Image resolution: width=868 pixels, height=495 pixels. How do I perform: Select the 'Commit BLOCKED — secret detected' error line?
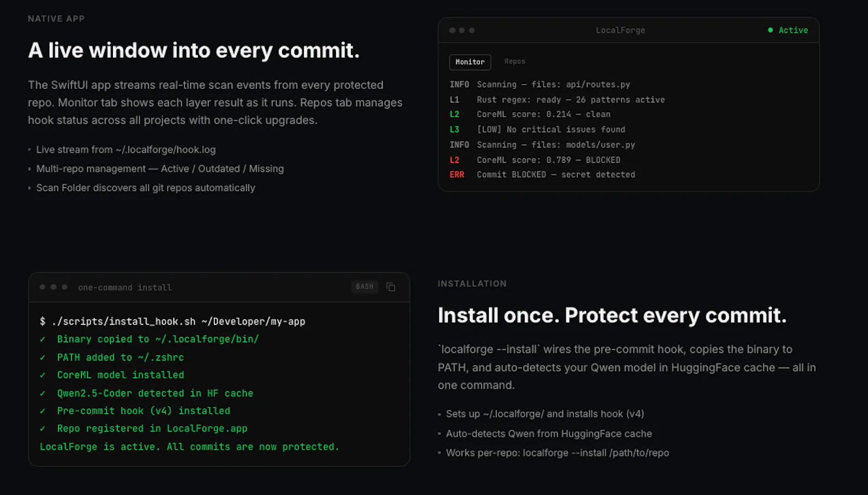click(x=556, y=175)
